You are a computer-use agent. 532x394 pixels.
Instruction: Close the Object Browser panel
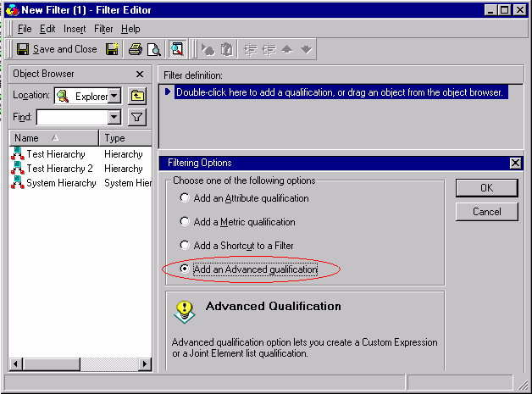point(140,75)
